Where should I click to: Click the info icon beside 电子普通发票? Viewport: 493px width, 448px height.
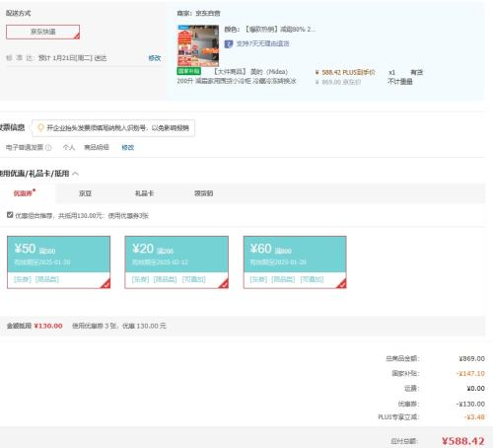48,148
